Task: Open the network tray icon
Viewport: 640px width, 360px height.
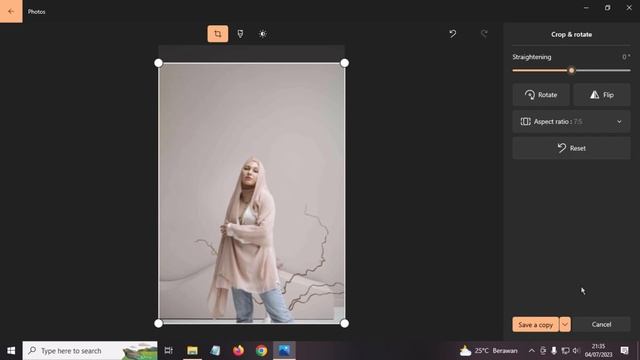Action: pyautogui.click(x=565, y=351)
